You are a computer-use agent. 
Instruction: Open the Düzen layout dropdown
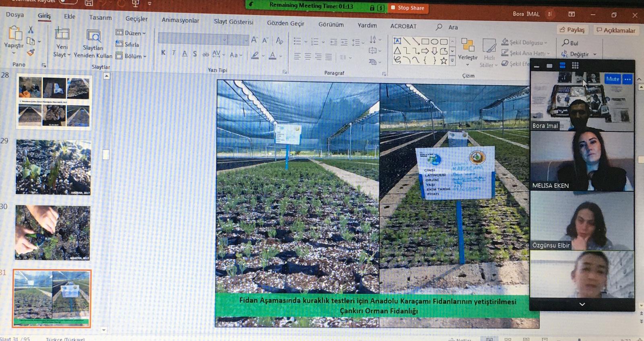(131, 33)
